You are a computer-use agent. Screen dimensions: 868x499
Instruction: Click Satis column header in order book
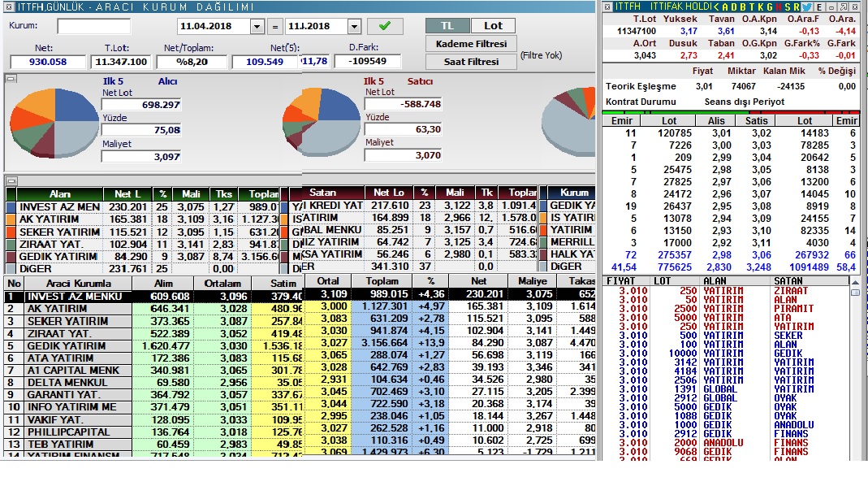(x=756, y=121)
